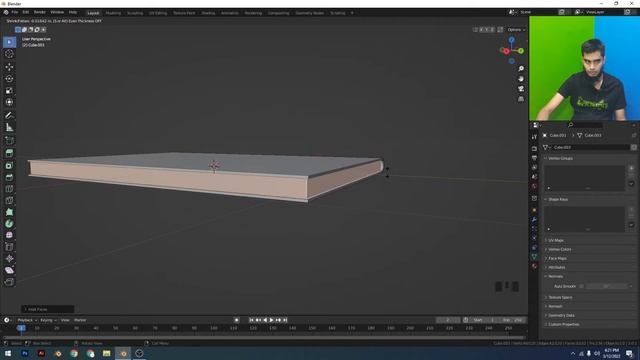This screenshot has height=360, width=640.
Task: Add a new shape key with plus button
Action: click(631, 209)
